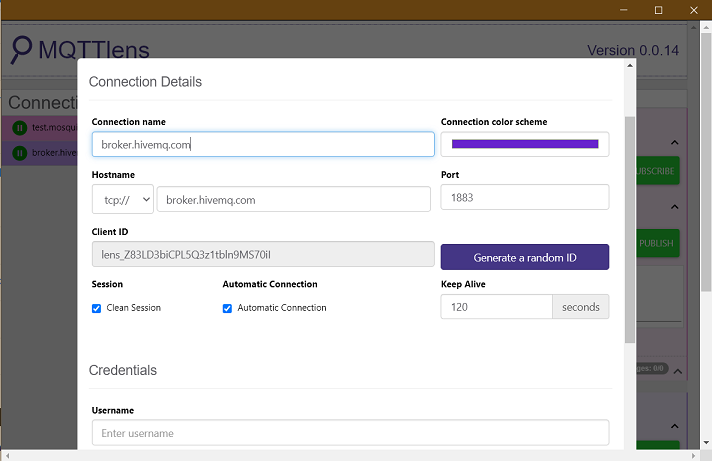Pause the broker.hivemq connection via green icon

[20, 153]
